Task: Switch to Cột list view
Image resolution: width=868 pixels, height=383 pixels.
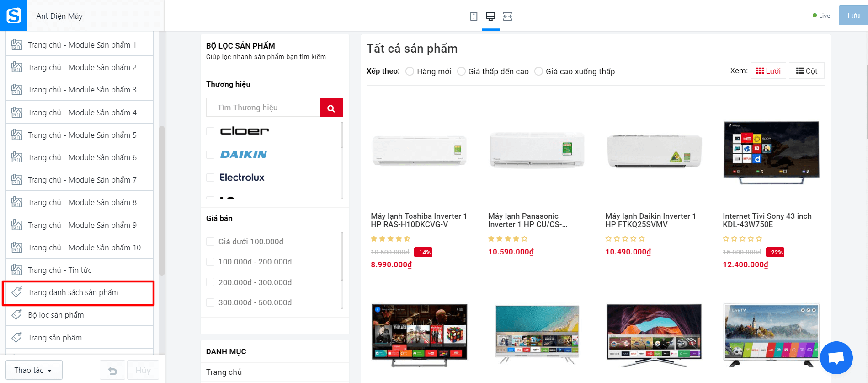Action: pyautogui.click(x=806, y=71)
